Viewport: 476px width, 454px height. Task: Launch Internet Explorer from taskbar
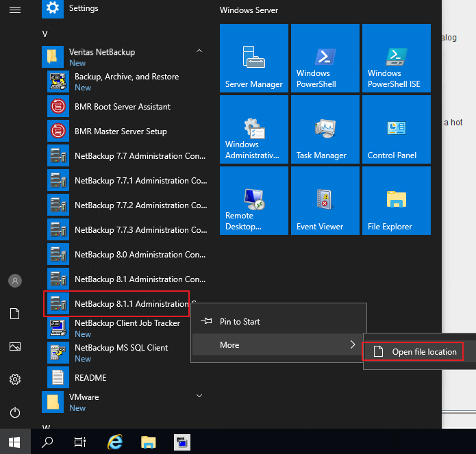[x=115, y=442]
